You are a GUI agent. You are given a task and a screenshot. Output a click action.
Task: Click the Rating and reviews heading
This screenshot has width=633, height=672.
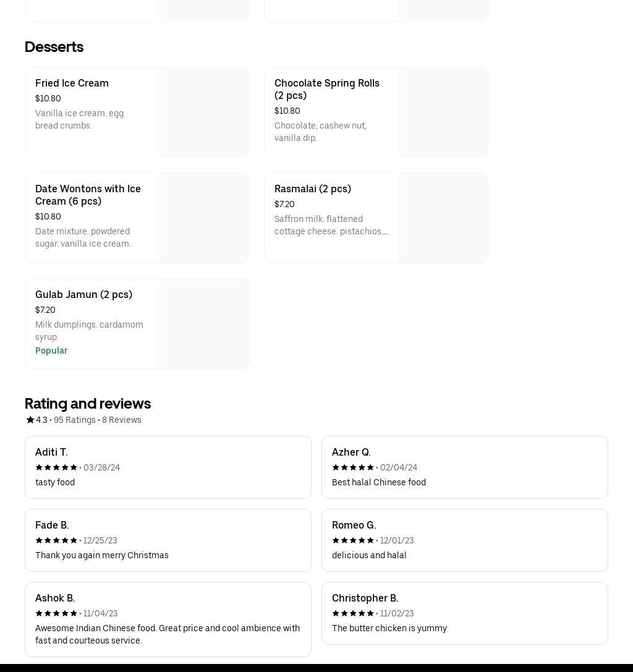tap(88, 403)
